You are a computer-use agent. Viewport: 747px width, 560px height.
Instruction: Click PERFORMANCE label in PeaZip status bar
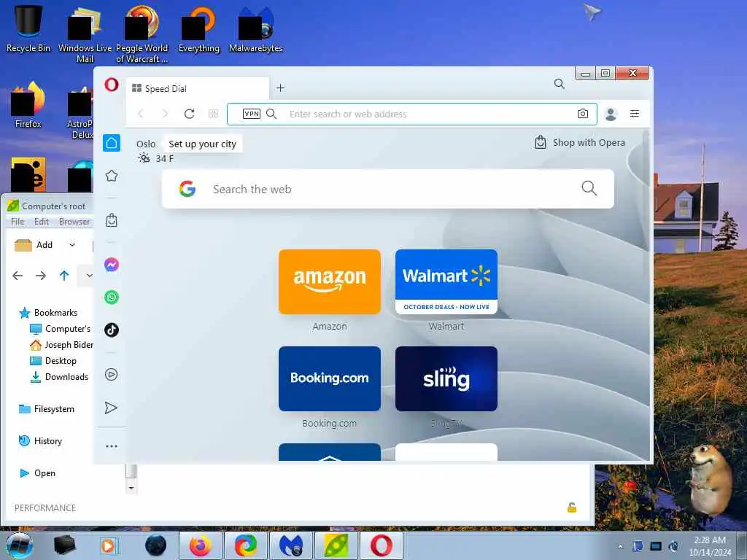pos(45,508)
